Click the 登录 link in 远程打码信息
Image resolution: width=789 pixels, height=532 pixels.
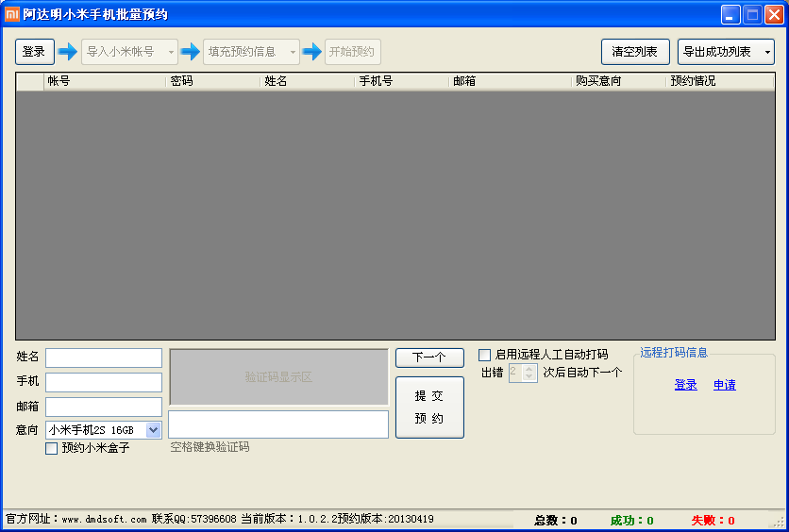[x=686, y=385]
